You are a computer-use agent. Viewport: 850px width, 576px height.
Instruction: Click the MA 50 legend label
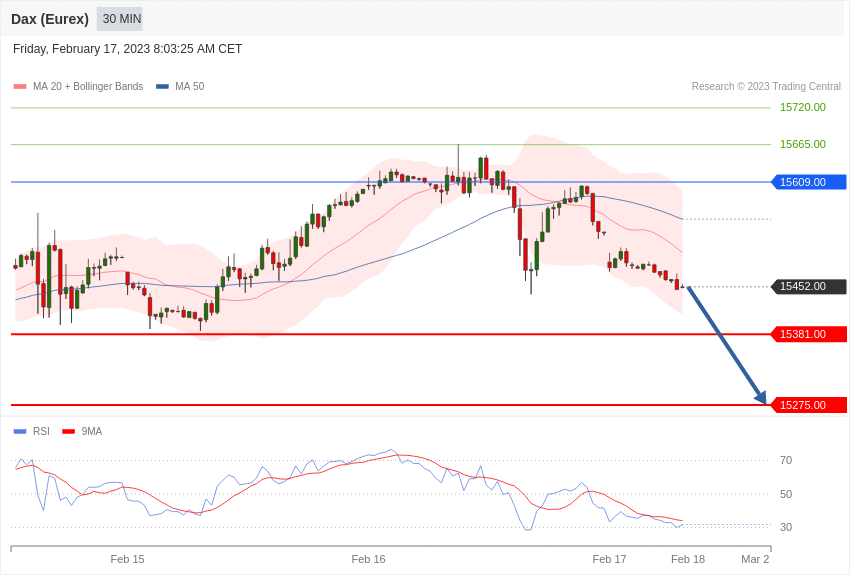(190, 86)
